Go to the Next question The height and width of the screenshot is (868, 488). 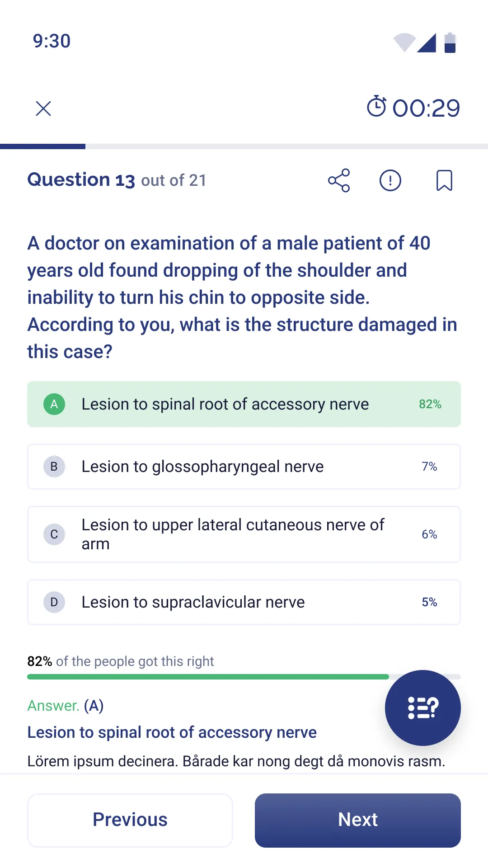coord(358,820)
